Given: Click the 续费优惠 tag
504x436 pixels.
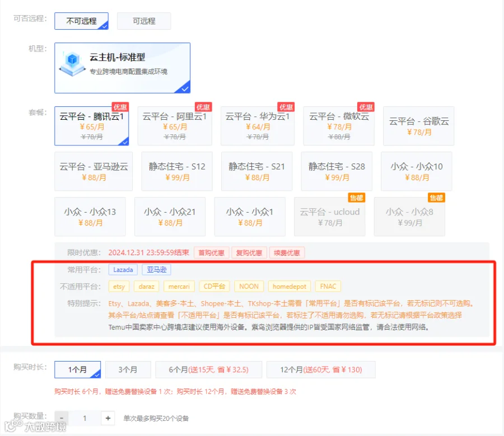Looking at the screenshot, I should pos(287,252).
